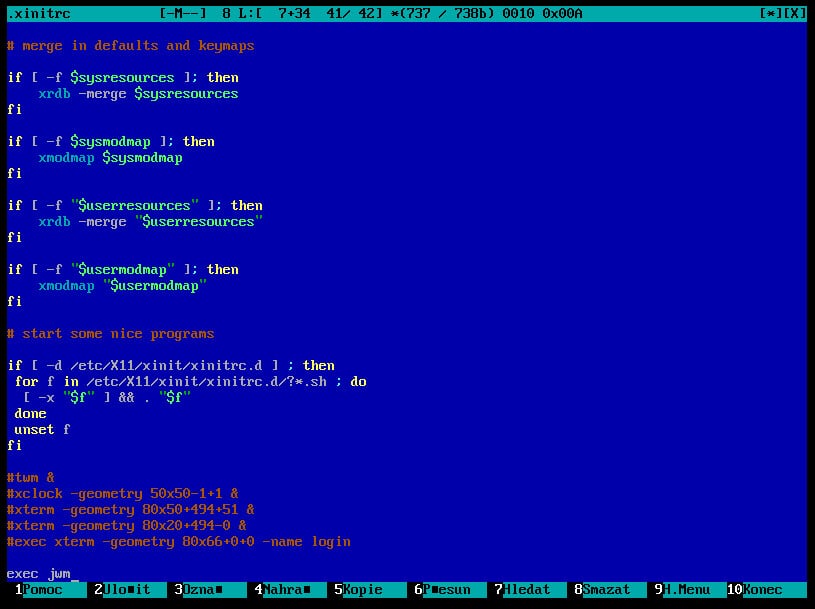
Task: Click the 'if [ -f $sysmodmap ]; then' line
Action: coord(111,141)
